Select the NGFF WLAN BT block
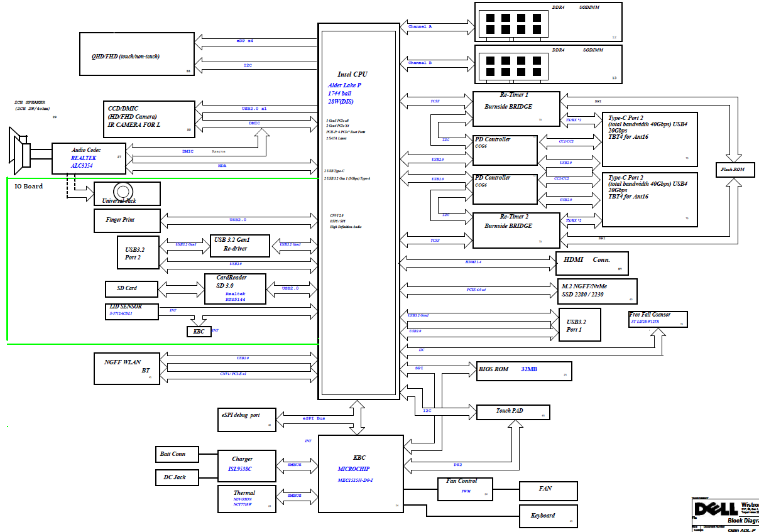759x532 pixels. pos(127,367)
